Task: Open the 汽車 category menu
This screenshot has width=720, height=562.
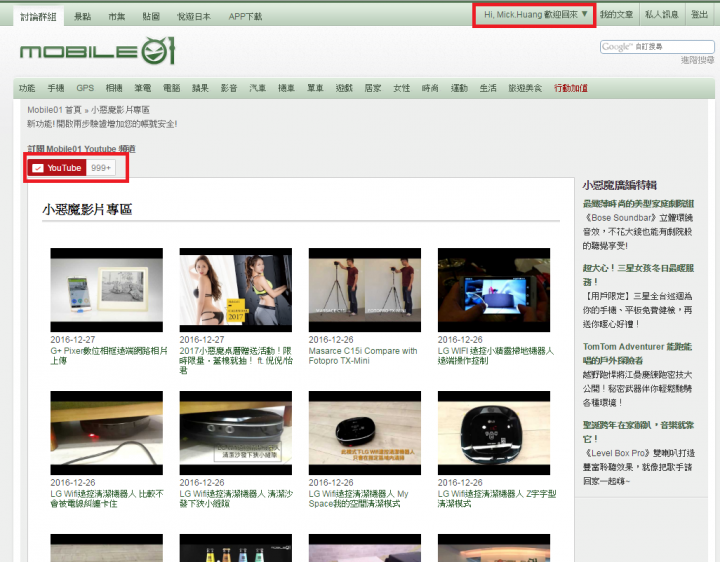Action: 258,88
